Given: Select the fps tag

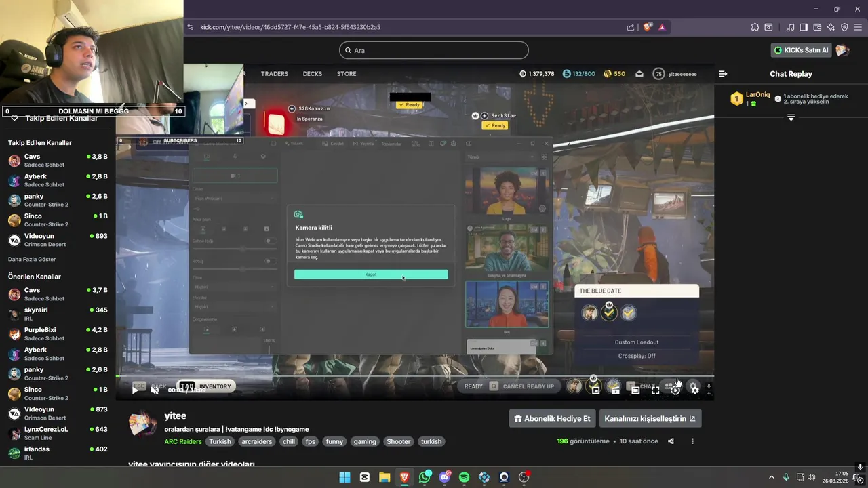Looking at the screenshot, I should pyautogui.click(x=310, y=441).
